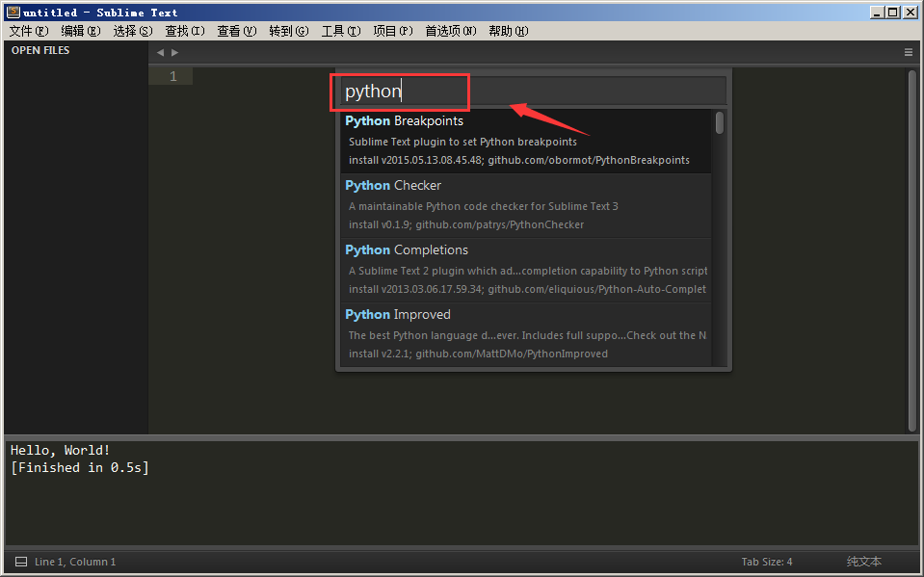
Task: Change syntax via 纯文本 status entry
Action: click(x=864, y=562)
